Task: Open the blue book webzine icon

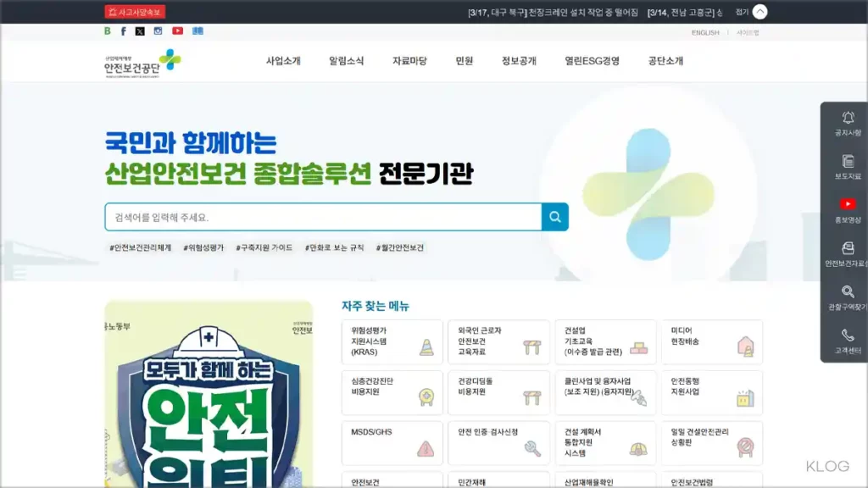Action: point(198,31)
